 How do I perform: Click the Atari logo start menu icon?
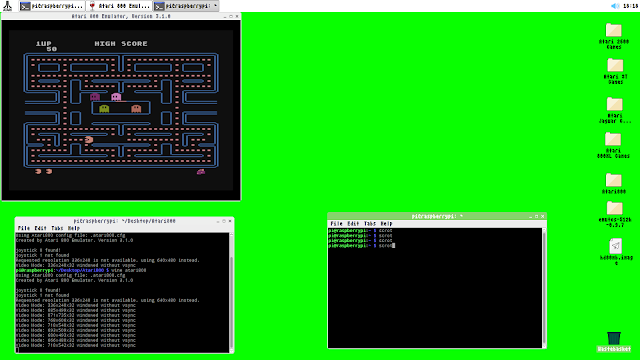point(7,6)
